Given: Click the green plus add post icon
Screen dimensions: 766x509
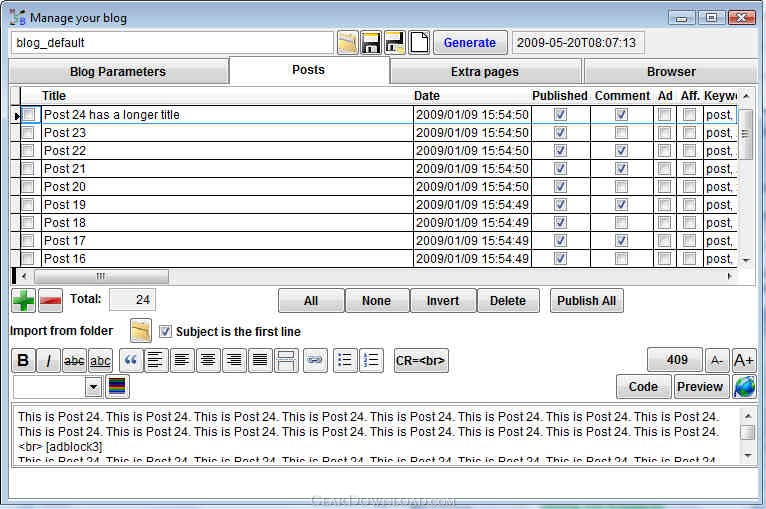Looking at the screenshot, I should (23, 300).
